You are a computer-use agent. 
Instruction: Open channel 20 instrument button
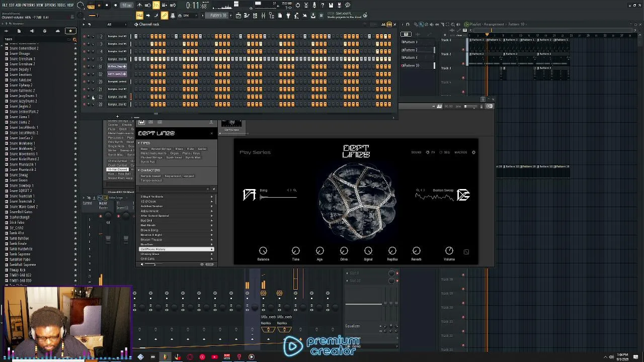tap(117, 81)
